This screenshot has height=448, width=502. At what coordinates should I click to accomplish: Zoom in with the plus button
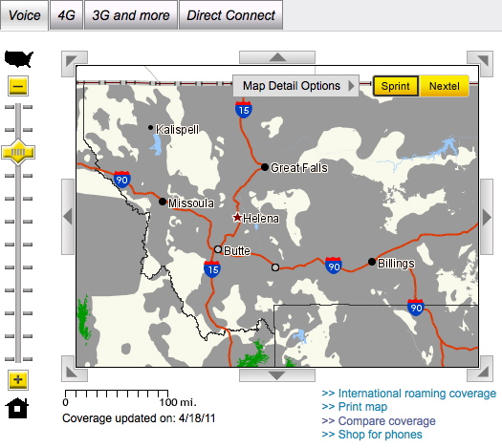pyautogui.click(x=18, y=380)
